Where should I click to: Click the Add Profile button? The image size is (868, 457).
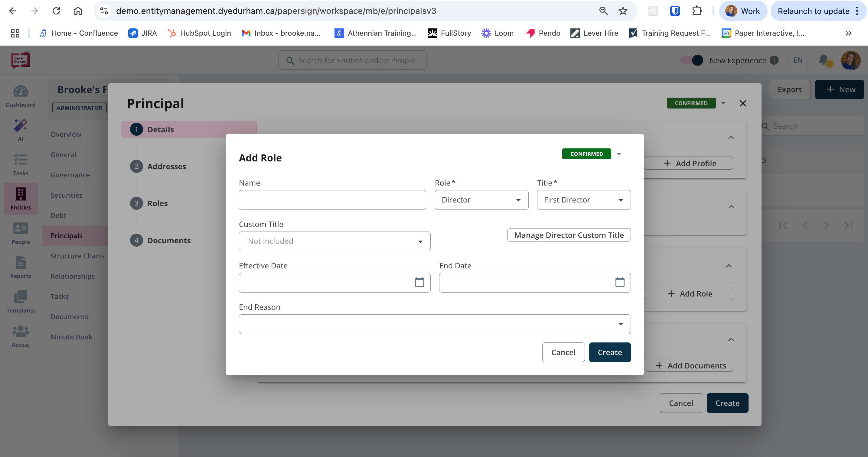click(x=688, y=163)
